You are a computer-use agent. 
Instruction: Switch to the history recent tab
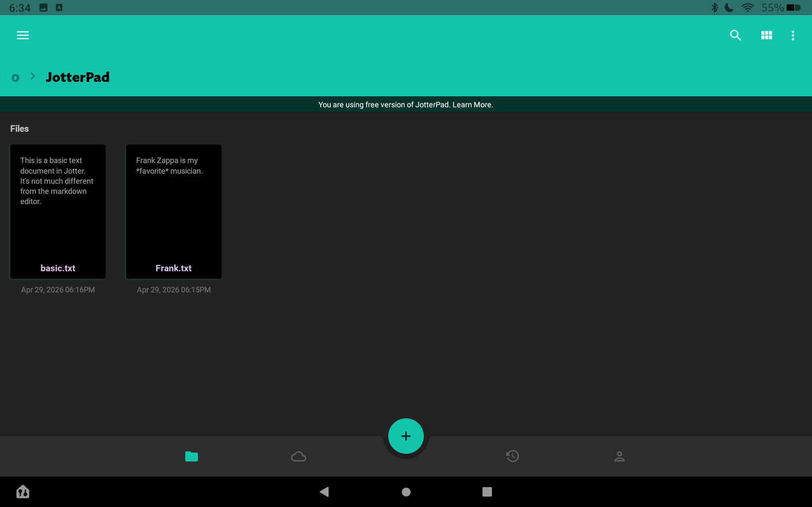[x=512, y=456]
